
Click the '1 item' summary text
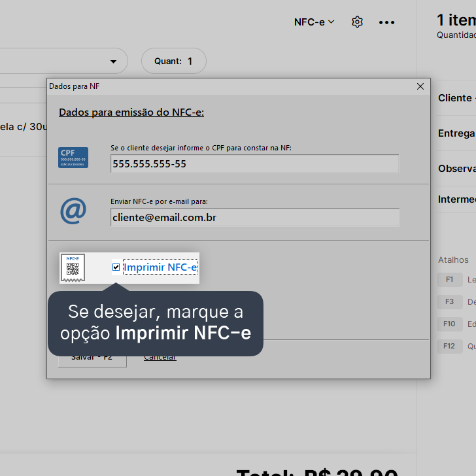(x=456, y=20)
